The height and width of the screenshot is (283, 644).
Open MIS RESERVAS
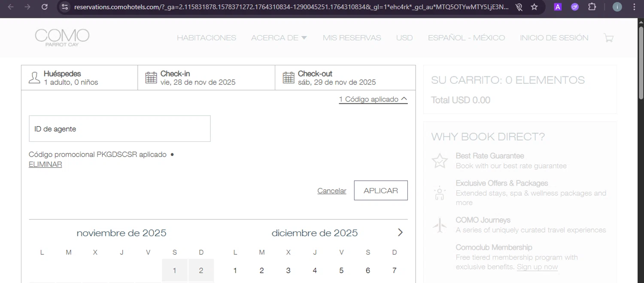click(352, 38)
